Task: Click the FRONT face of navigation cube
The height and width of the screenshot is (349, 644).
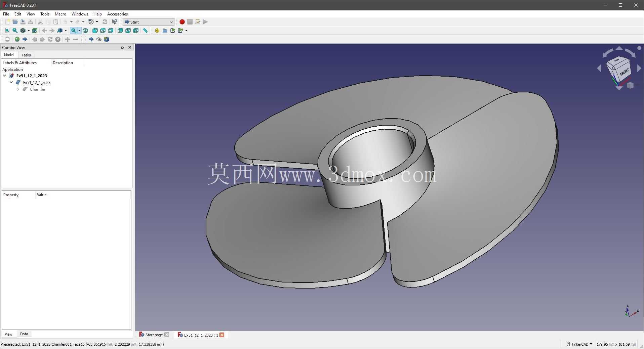Action: click(624, 72)
